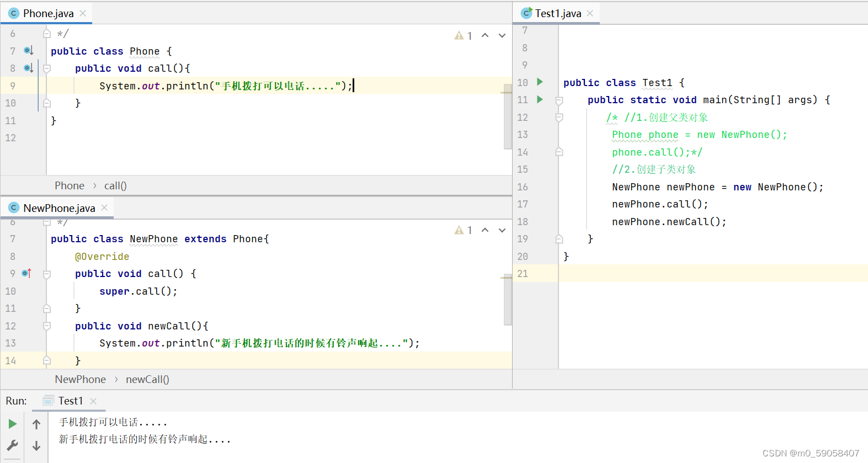Go to next highlighted error in NewPhone.java
The image size is (868, 463).
click(502, 230)
